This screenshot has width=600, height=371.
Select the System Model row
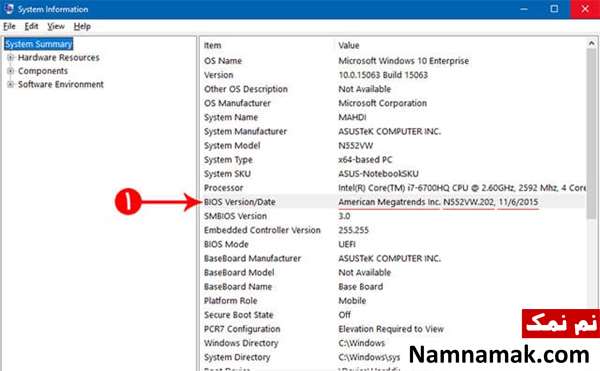click(x=393, y=146)
